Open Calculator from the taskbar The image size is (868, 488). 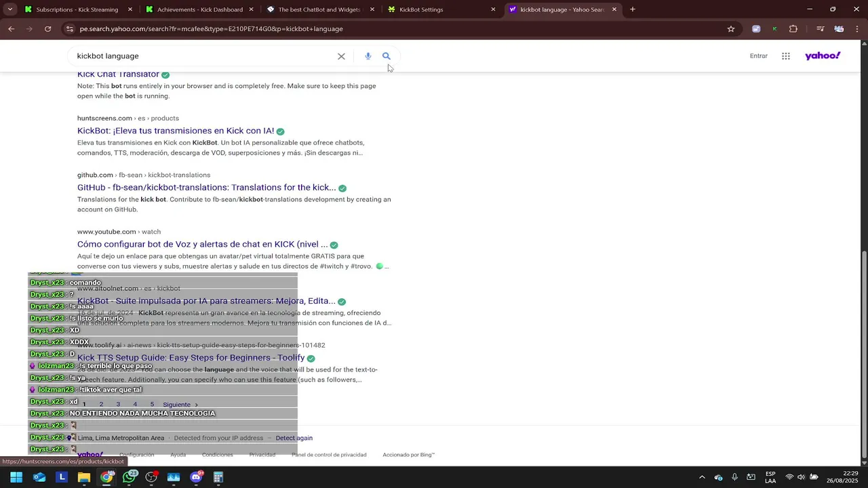click(218, 477)
